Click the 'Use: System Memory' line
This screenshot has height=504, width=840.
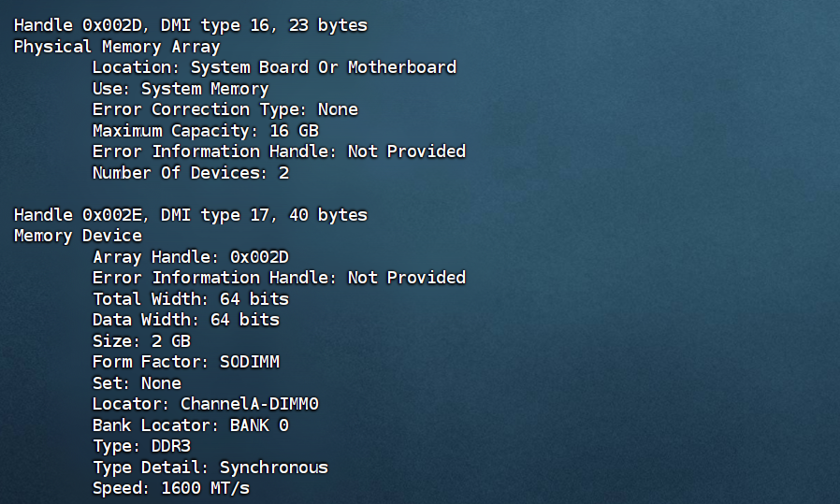(181, 89)
